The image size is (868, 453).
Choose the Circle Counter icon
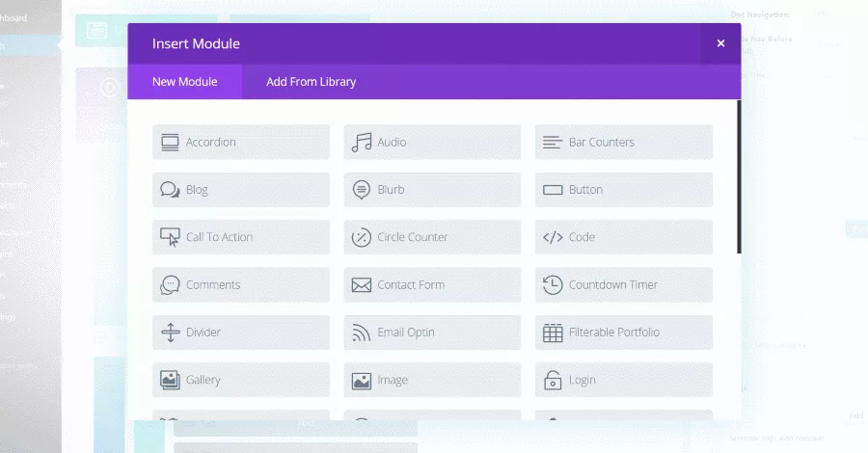coord(362,237)
